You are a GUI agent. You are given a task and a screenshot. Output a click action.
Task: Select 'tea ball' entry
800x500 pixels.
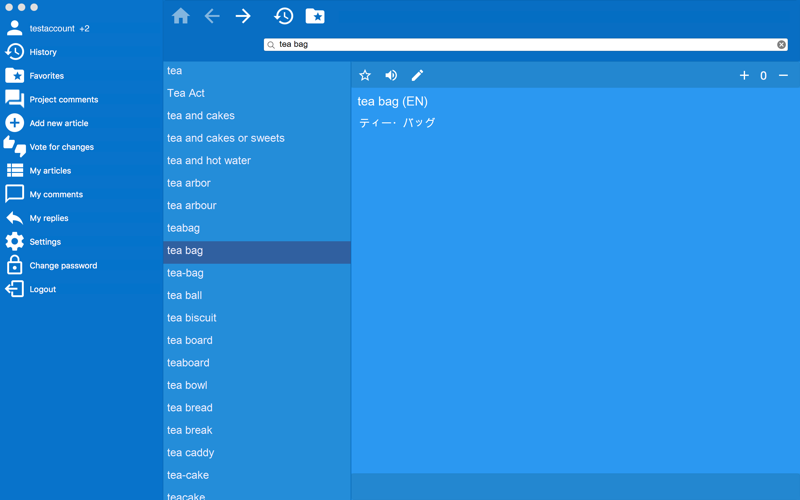(x=257, y=295)
